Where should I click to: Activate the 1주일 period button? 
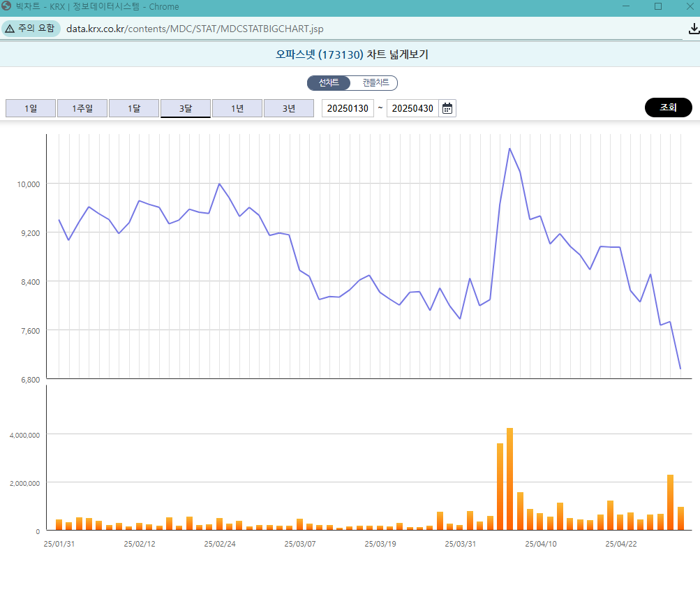click(82, 108)
